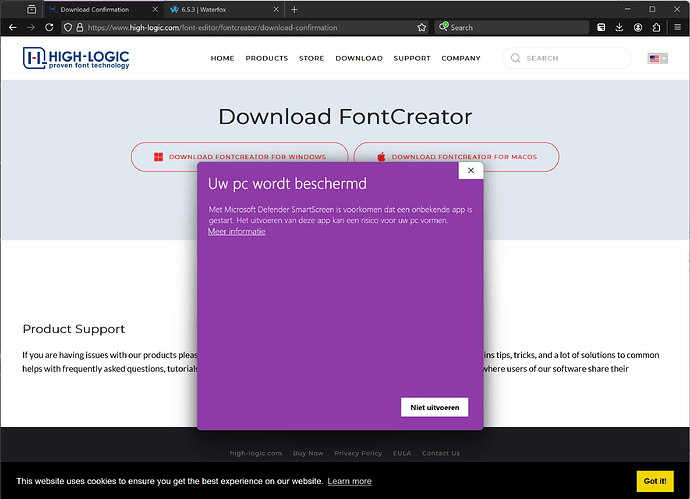
Task: Expand the US flag language selector
Action: tap(657, 59)
